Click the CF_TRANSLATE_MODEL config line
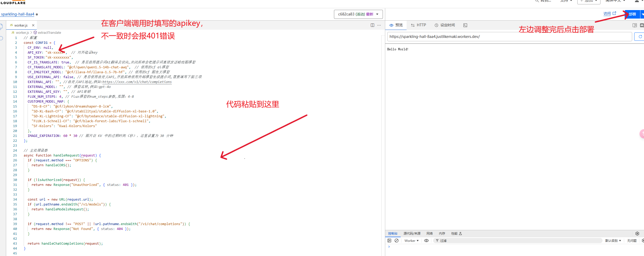The image size is (644, 256). (x=98, y=67)
